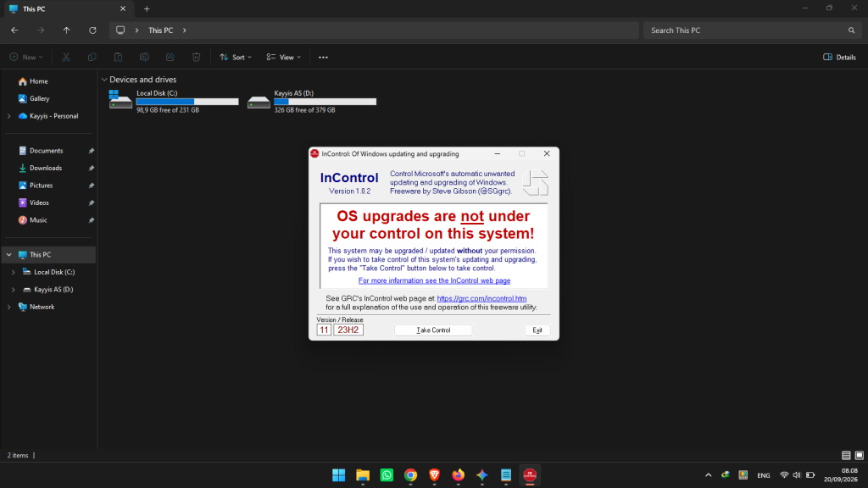The height and width of the screenshot is (488, 868).
Task: Click the InControl app icon on taskbar
Action: tap(530, 474)
